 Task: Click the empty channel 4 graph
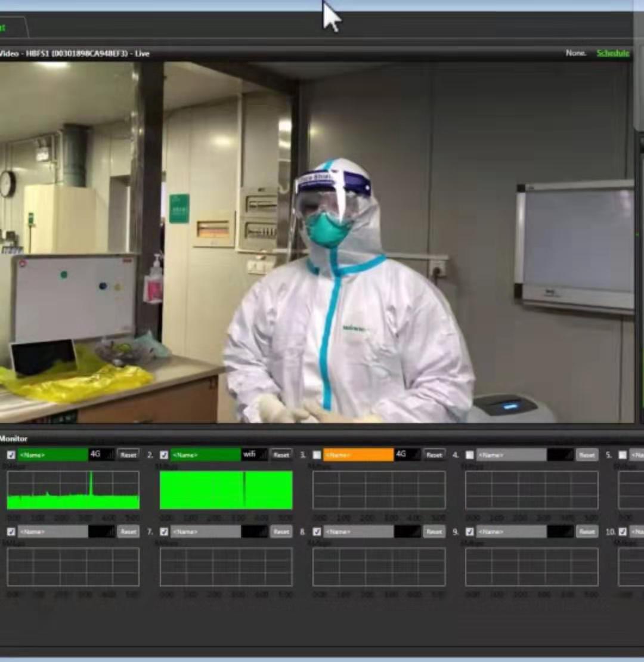[532, 490]
